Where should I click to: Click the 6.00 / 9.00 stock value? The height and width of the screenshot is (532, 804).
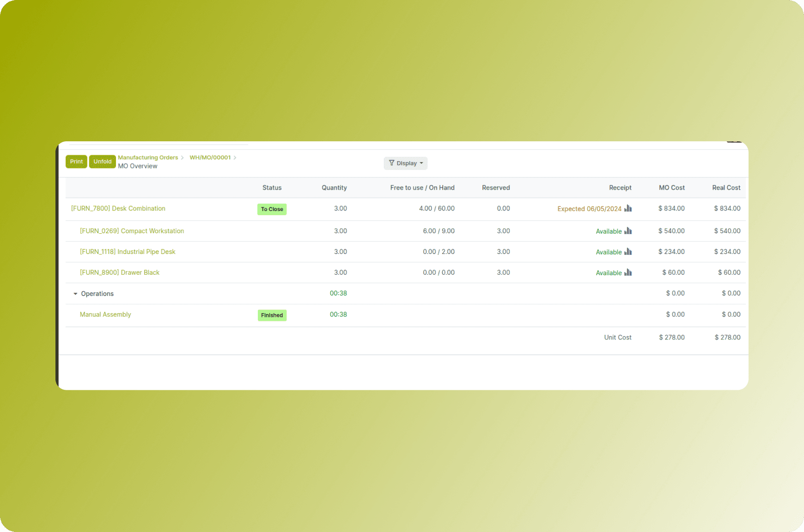click(x=439, y=231)
